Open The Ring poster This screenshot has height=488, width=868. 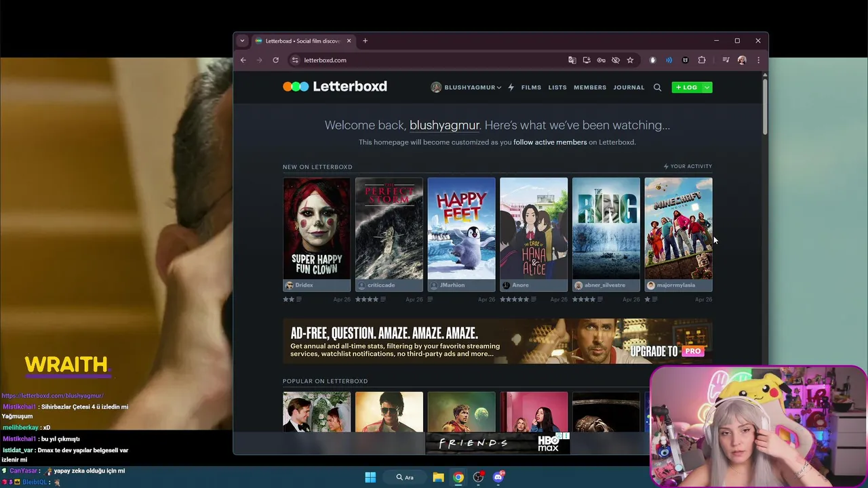tap(606, 228)
